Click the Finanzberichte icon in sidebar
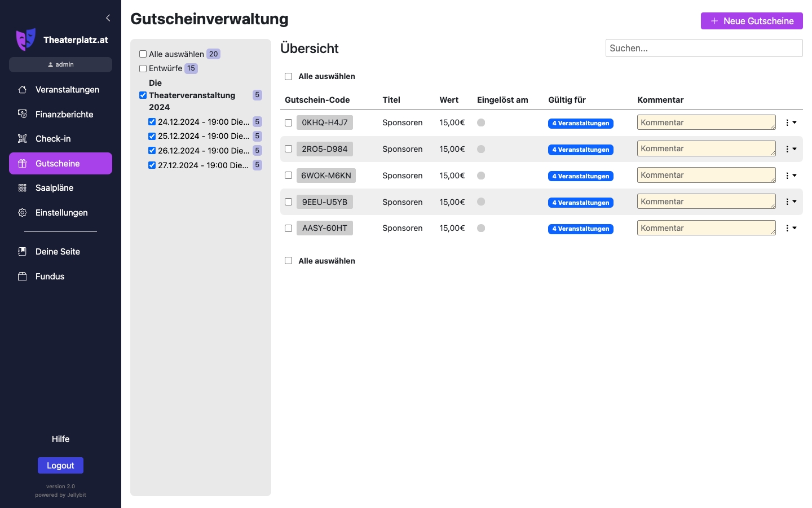The height and width of the screenshot is (508, 812). pyautogui.click(x=23, y=114)
